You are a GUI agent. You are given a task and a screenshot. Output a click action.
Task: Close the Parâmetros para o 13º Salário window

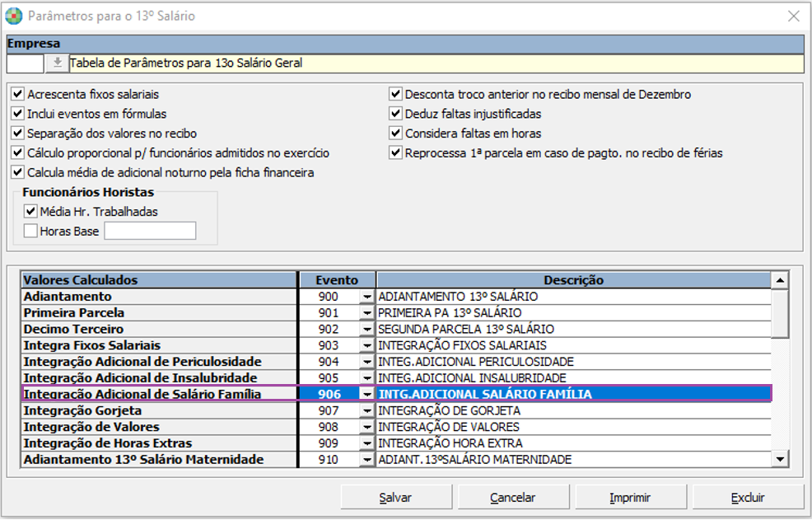click(793, 16)
